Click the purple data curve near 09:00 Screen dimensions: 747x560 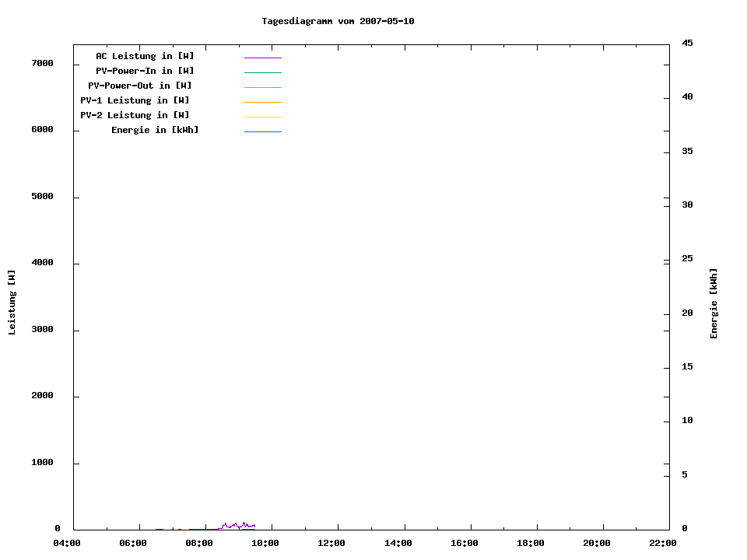(x=236, y=525)
